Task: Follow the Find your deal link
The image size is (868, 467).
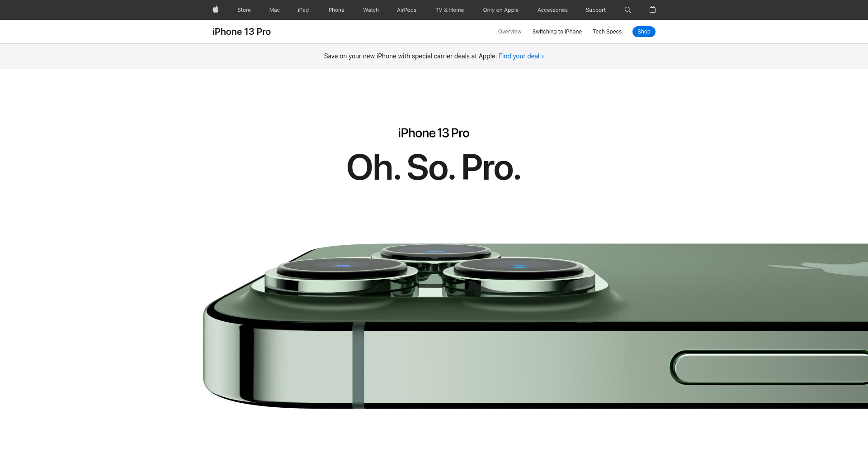Action: 521,56
